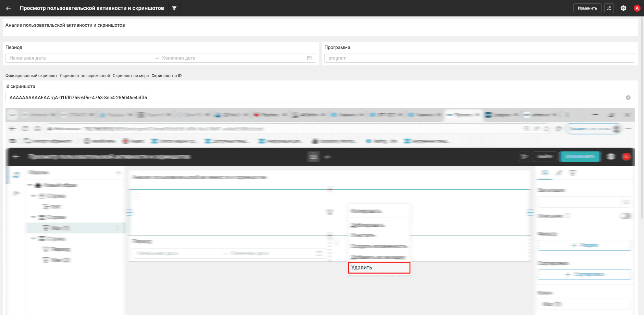Select the Скриншот по ID tab
Viewport: 644px width, 315px height.
pyautogui.click(x=166, y=76)
